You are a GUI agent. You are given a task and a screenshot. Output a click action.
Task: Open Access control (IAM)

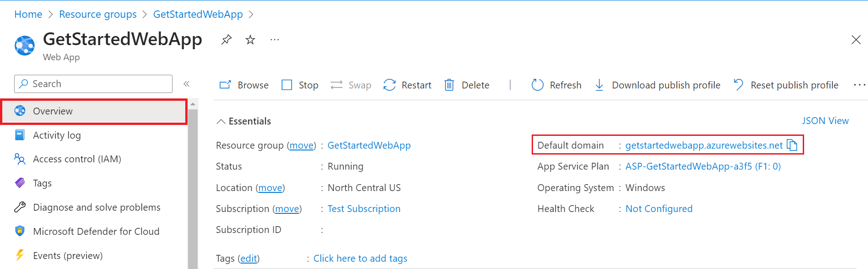coord(77,159)
